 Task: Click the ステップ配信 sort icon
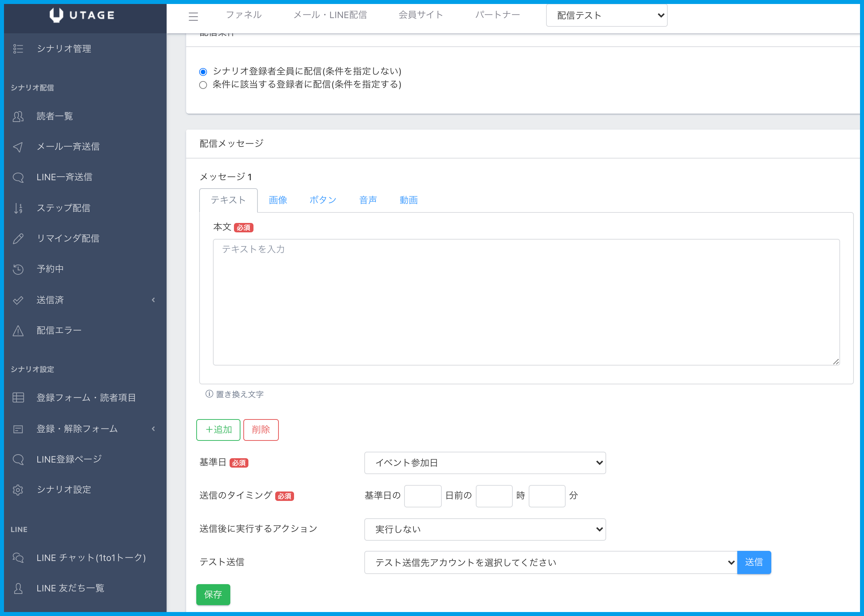coord(18,208)
